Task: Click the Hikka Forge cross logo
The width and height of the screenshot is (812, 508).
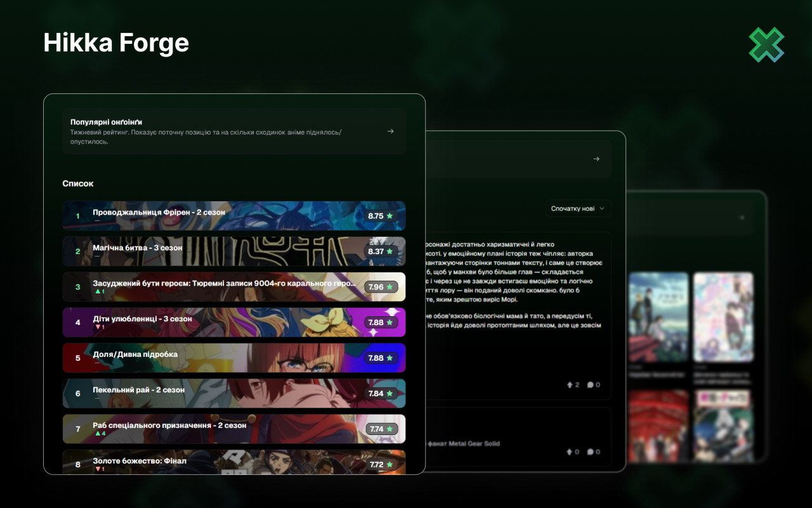Action: pos(766,45)
